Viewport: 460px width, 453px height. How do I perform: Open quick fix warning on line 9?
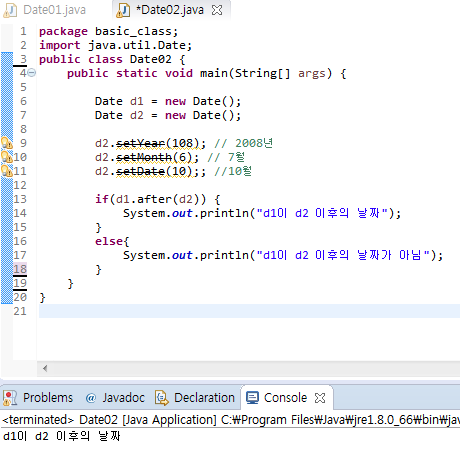click(x=7, y=143)
